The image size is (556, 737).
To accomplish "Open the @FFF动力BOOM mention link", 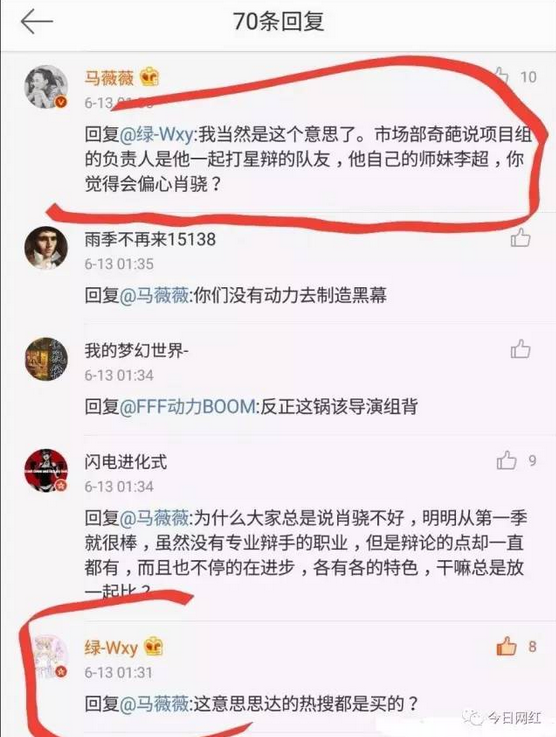I will point(188,407).
